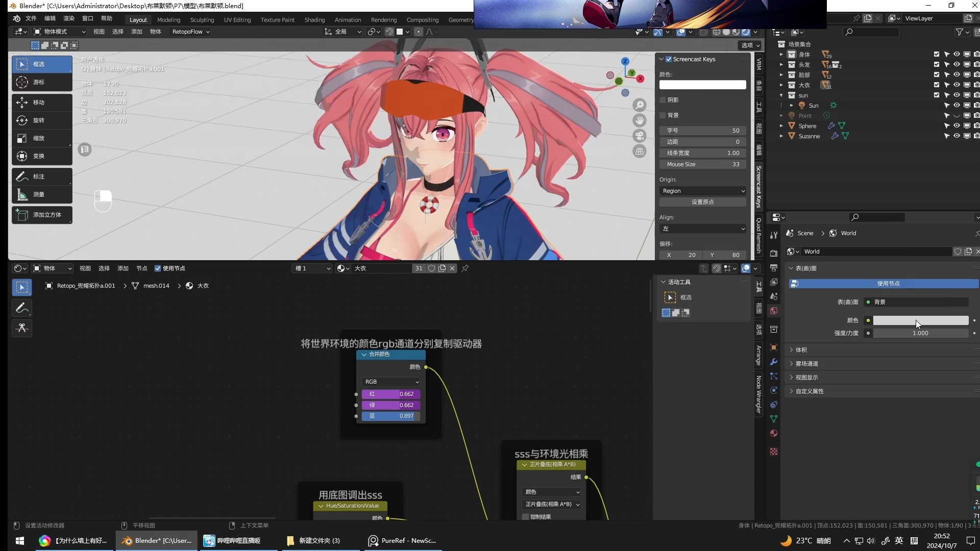980x551 pixels.
Task: Open the 文件 File menu
Action: pos(31,18)
